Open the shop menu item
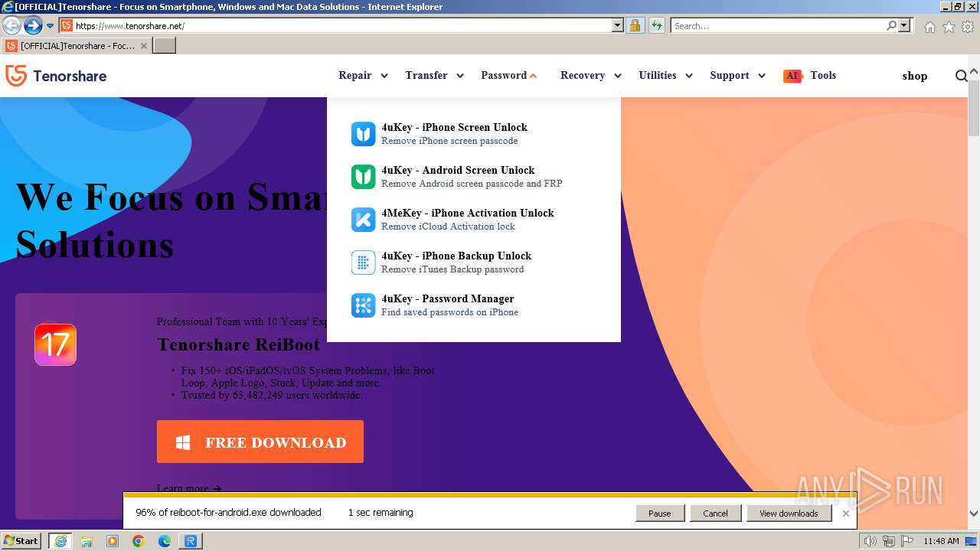Screen dimensions: 980x551 (x=914, y=76)
